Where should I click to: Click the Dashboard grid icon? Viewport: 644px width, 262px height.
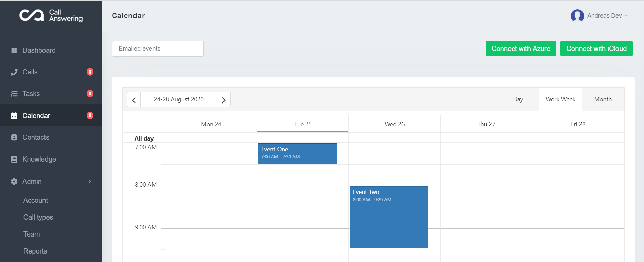(x=14, y=50)
